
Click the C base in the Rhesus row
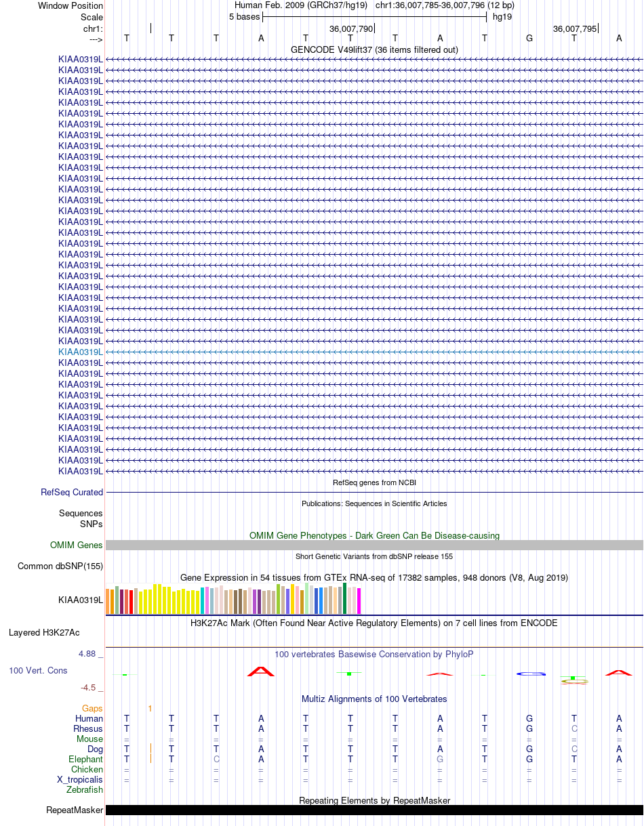click(x=574, y=729)
